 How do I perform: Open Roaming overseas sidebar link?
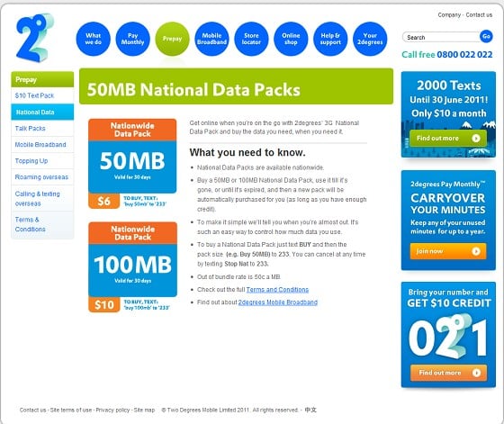(x=41, y=176)
